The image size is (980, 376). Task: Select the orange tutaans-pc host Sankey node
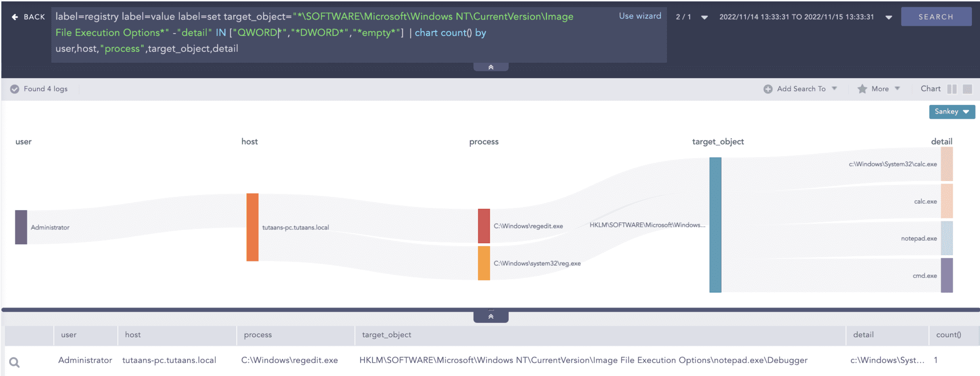pos(252,227)
